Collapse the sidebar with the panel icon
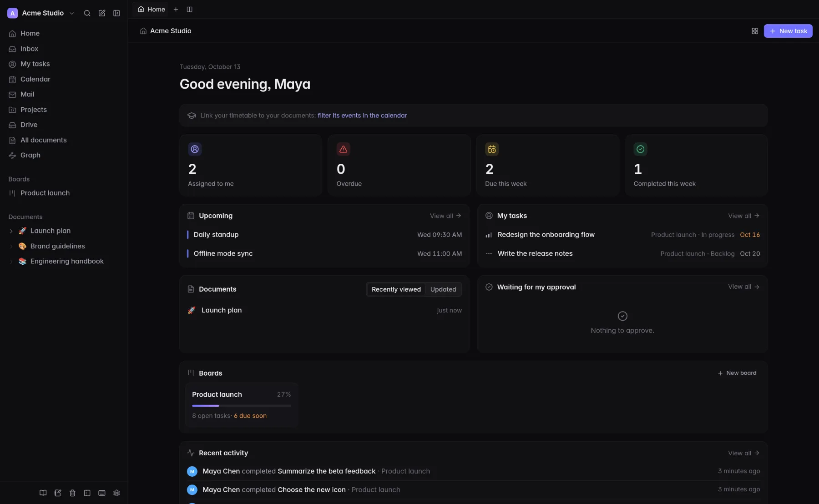 tap(116, 13)
